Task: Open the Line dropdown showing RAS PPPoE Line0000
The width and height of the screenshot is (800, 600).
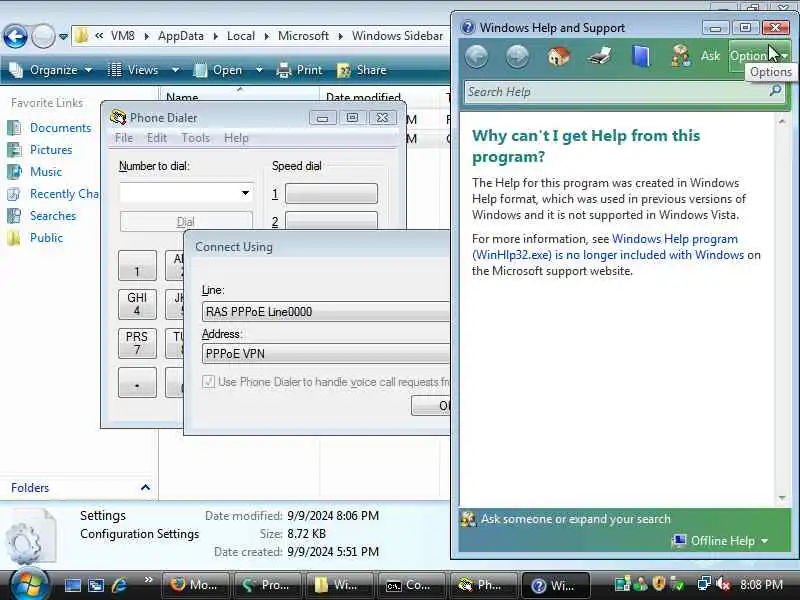Action: (x=326, y=312)
